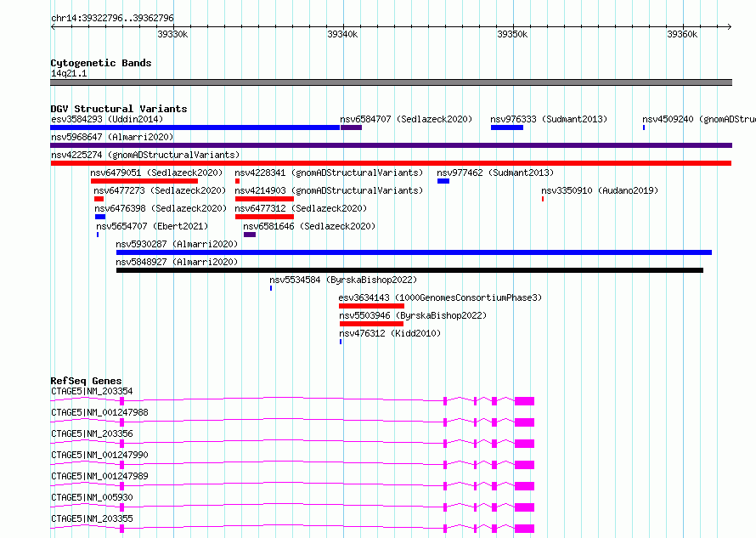Open nsv5848927 (Almarri2020) label
This screenshot has width=756, height=538.
177,262
